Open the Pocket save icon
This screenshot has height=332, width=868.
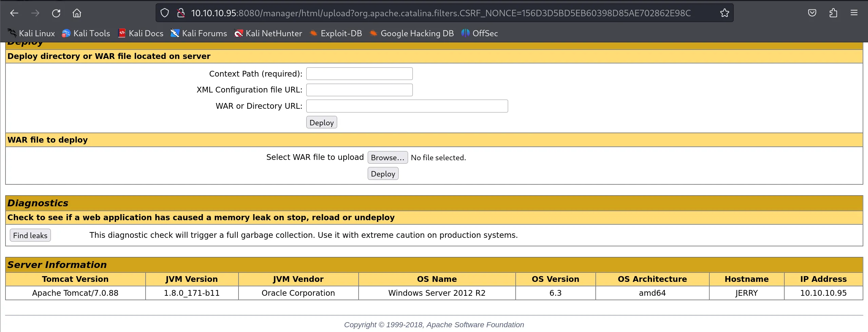[x=812, y=13]
